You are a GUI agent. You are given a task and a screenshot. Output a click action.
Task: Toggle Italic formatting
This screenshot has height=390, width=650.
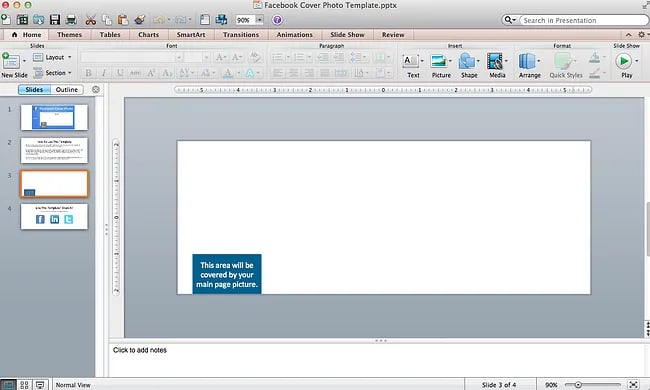104,73
